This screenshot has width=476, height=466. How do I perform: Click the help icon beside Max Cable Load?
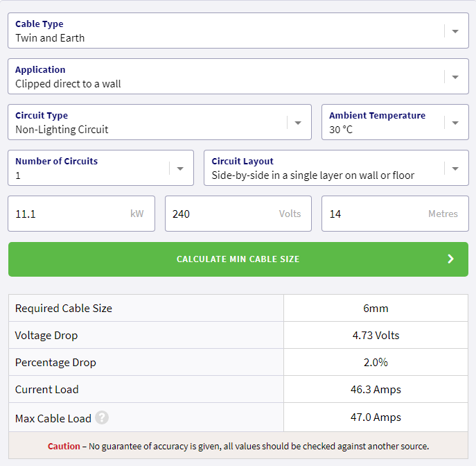102,418
